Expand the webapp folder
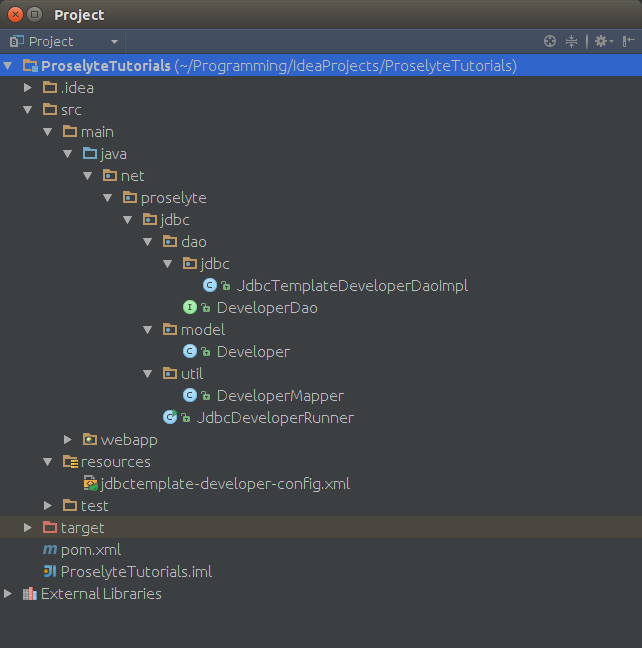This screenshot has width=642, height=648. coord(68,440)
